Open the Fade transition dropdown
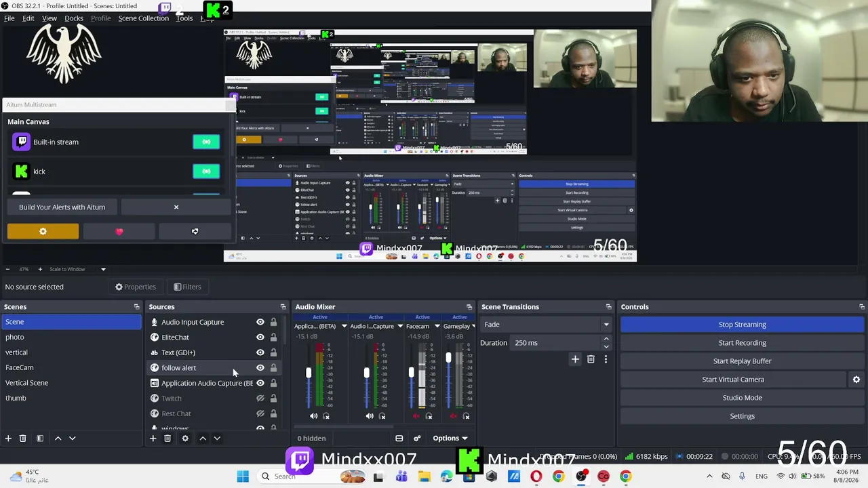The width and height of the screenshot is (868, 488). tap(546, 325)
